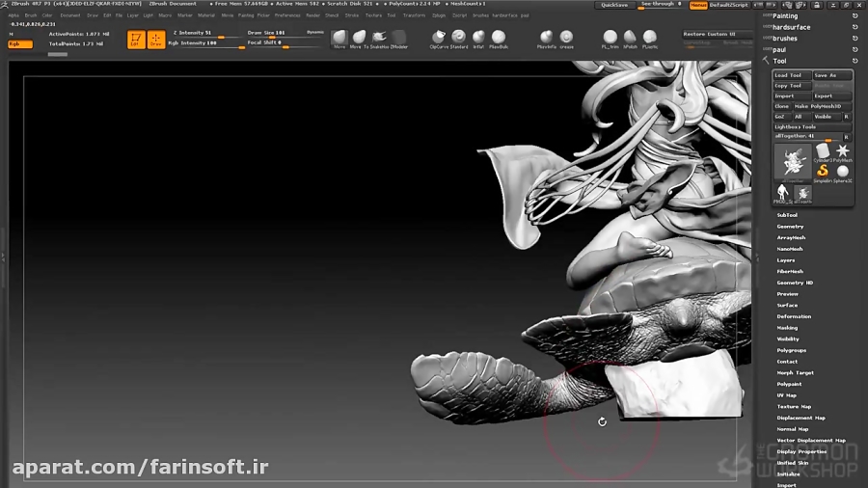Select the first Move brush
This screenshot has height=488, width=868.
click(339, 39)
